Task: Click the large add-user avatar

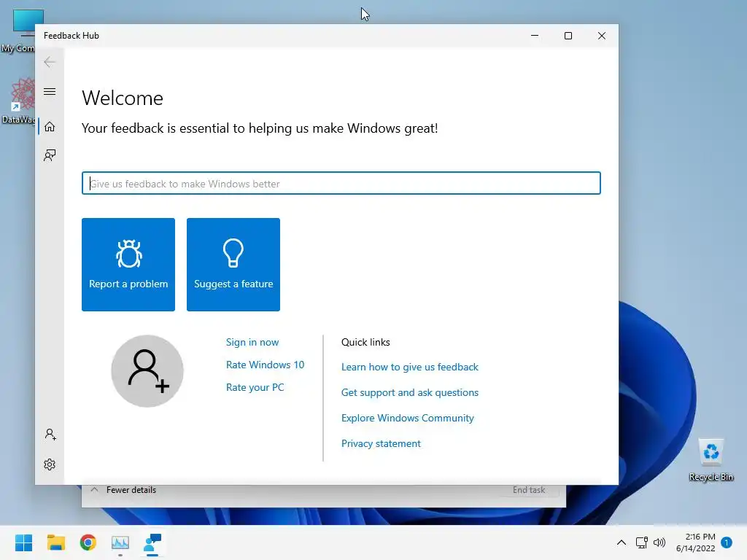Action: [x=147, y=371]
